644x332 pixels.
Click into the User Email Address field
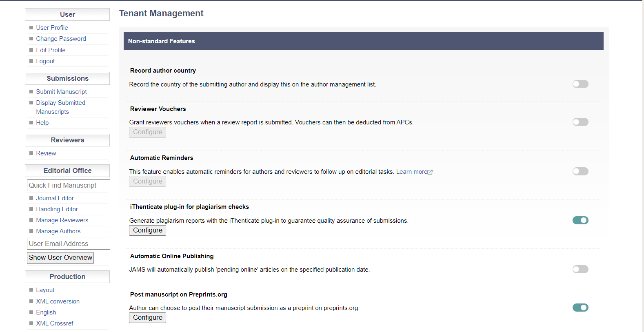[68, 243]
